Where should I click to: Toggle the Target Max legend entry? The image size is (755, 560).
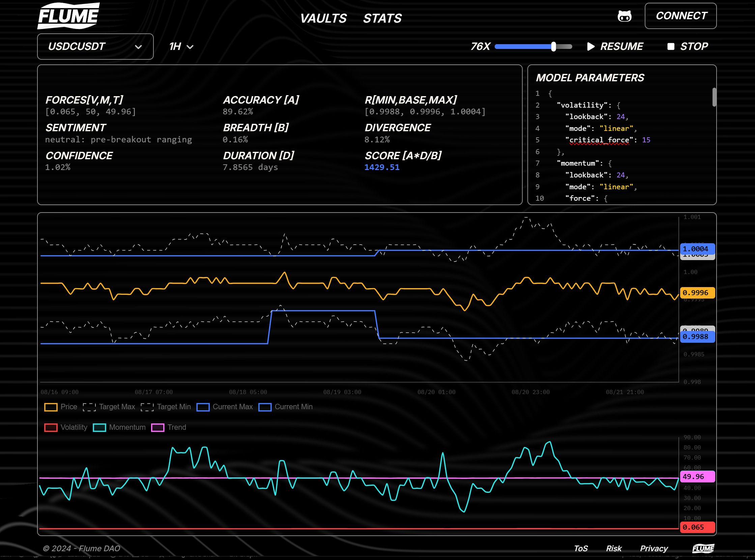(x=109, y=407)
